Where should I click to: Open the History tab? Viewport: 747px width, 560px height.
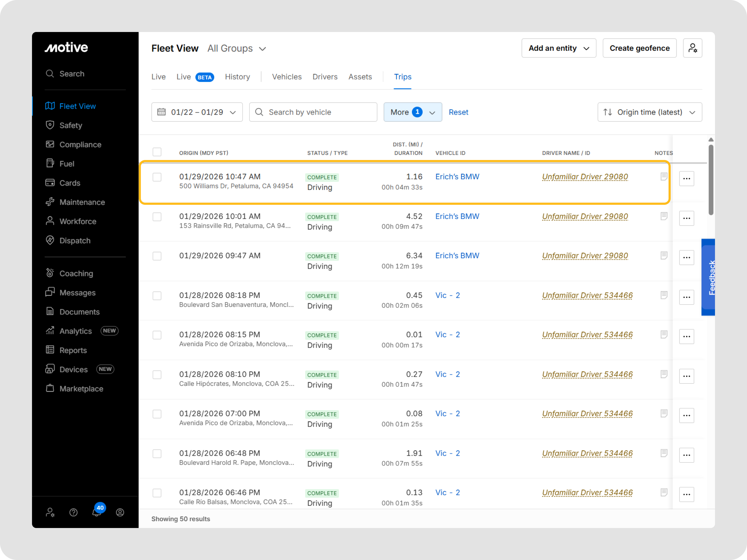(237, 77)
